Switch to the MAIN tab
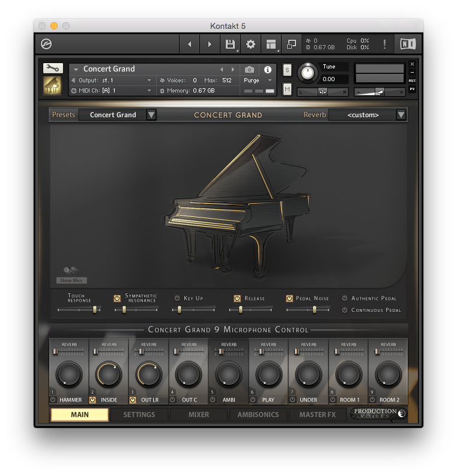 pos(80,415)
